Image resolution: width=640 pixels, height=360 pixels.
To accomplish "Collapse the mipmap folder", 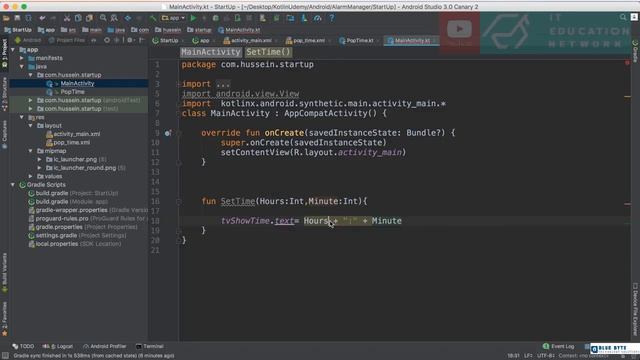I will tap(31, 151).
